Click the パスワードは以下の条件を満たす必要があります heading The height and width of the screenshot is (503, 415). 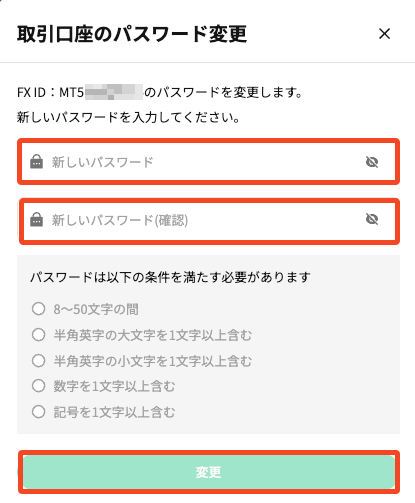pyautogui.click(x=170, y=277)
